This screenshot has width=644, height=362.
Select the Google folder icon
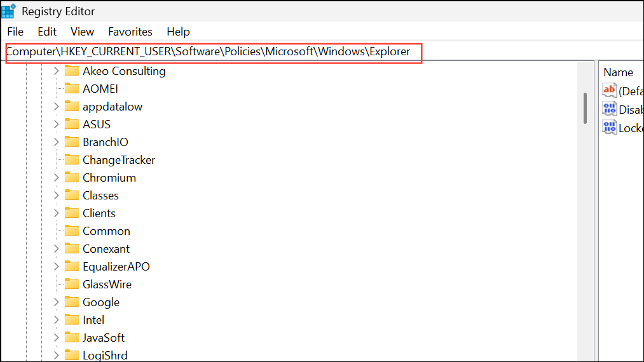click(x=71, y=302)
